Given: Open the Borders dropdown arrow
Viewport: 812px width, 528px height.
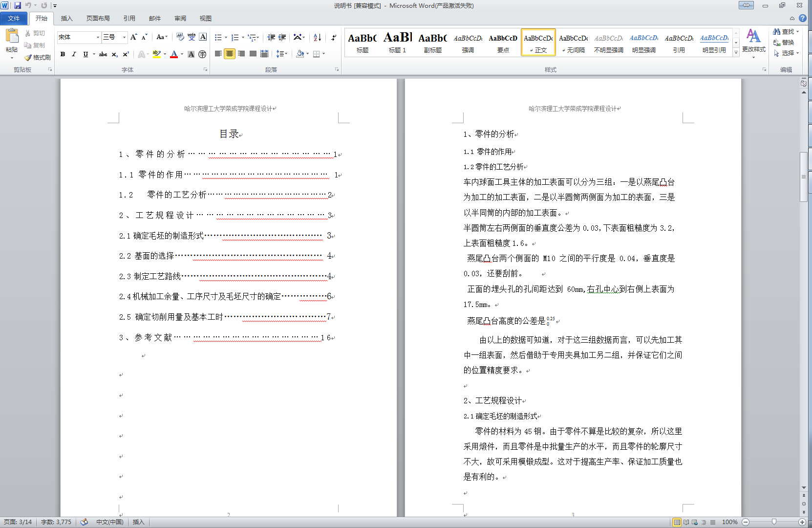Looking at the screenshot, I should coord(323,54).
